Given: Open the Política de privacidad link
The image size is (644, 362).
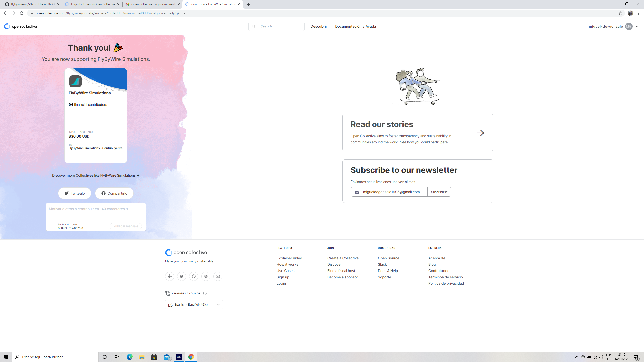Looking at the screenshot, I should (x=446, y=283).
